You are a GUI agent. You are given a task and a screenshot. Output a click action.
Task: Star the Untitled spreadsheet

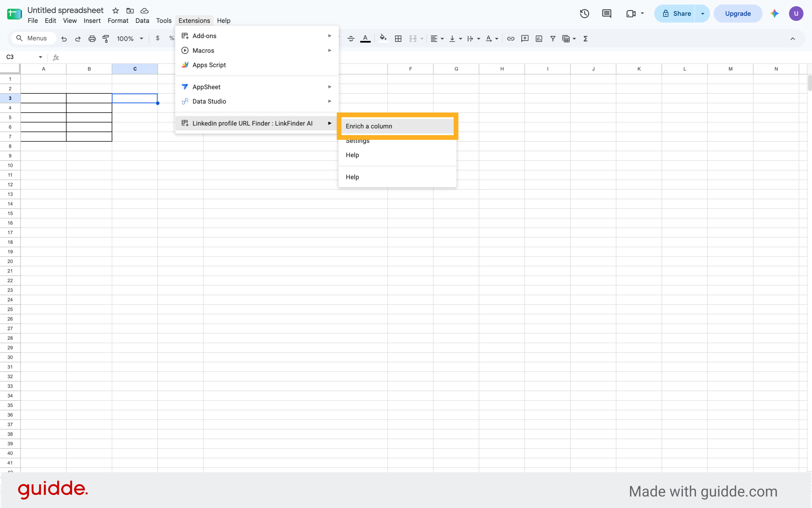click(116, 11)
